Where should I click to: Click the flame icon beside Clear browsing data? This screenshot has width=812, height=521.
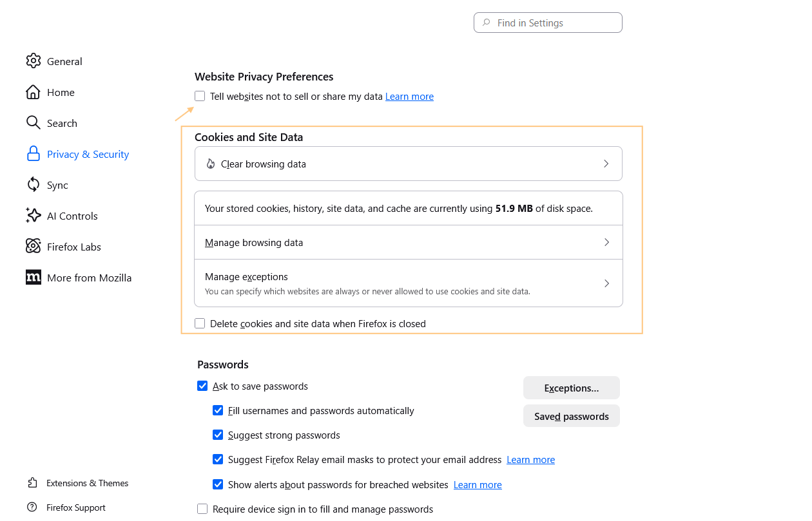pos(211,164)
